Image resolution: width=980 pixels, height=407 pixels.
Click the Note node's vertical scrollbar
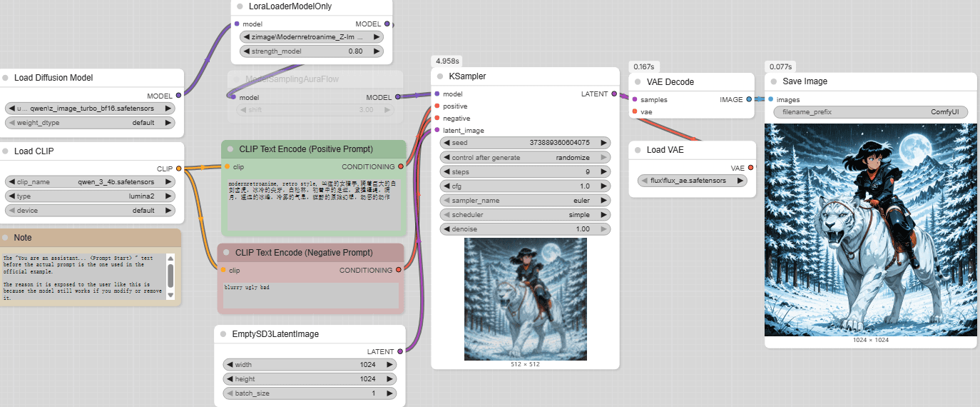tap(170, 275)
